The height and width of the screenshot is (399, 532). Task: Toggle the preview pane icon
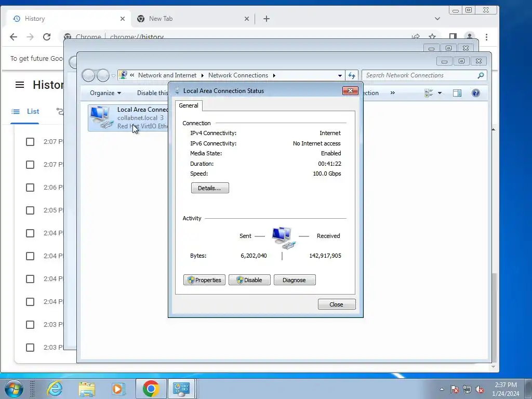point(457,93)
